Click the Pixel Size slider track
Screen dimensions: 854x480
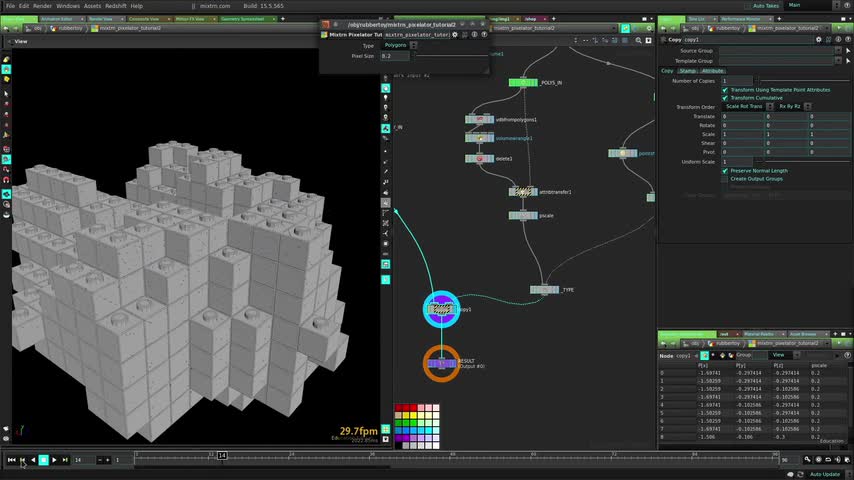point(450,56)
